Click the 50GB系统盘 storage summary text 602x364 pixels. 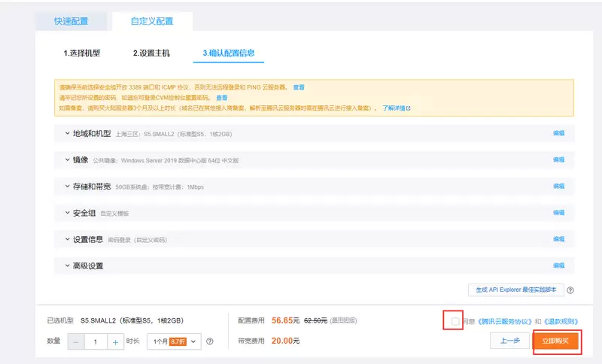(x=160, y=187)
